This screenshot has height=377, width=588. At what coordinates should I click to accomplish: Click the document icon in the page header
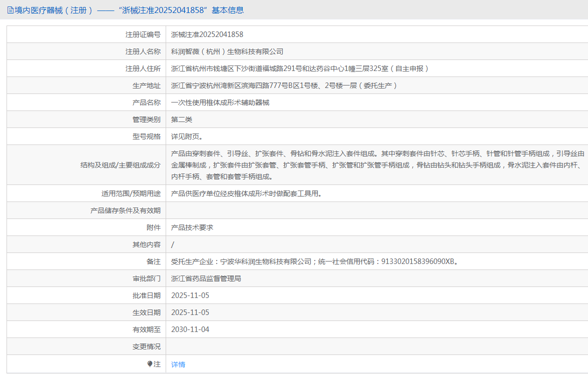point(11,10)
